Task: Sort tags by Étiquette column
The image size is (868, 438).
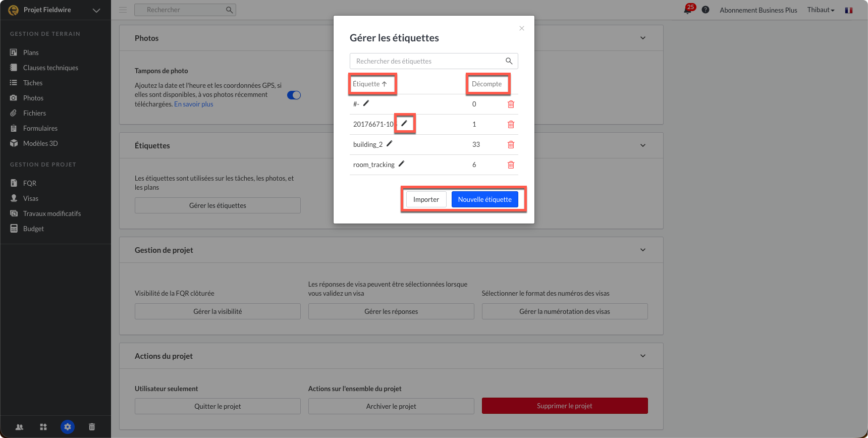Action: (x=370, y=84)
